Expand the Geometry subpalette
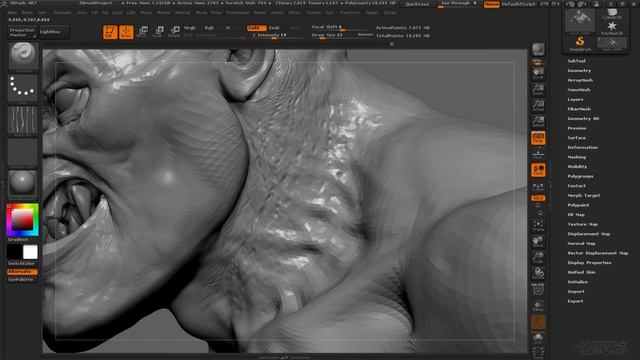The image size is (640, 360). [579, 71]
